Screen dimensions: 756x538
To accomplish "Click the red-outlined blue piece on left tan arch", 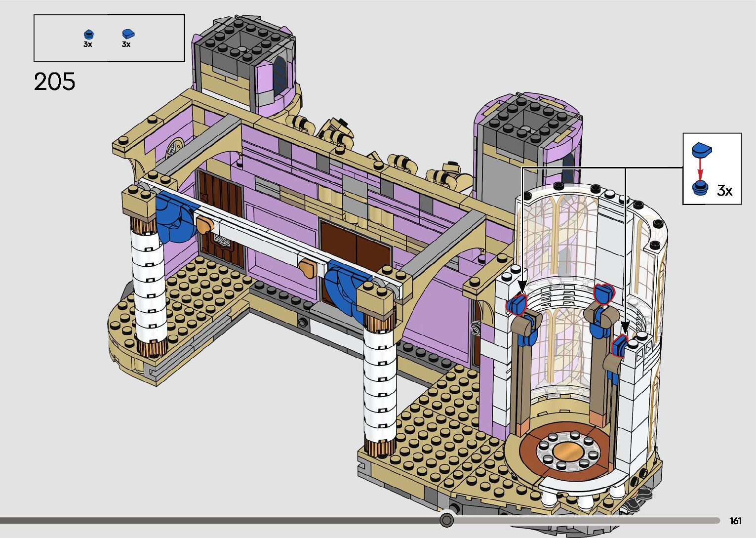I will coord(517,305).
